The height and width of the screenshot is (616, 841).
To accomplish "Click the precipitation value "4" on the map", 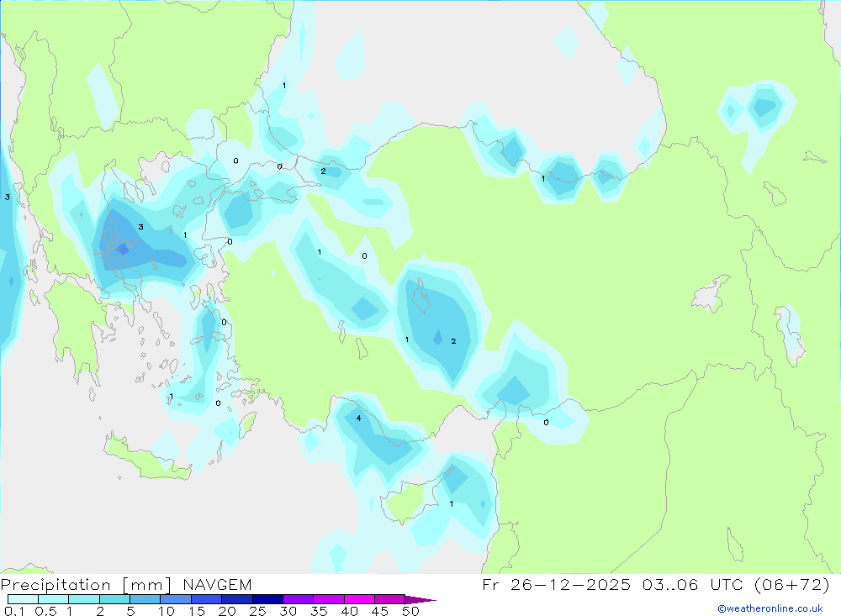I will click(x=359, y=419).
